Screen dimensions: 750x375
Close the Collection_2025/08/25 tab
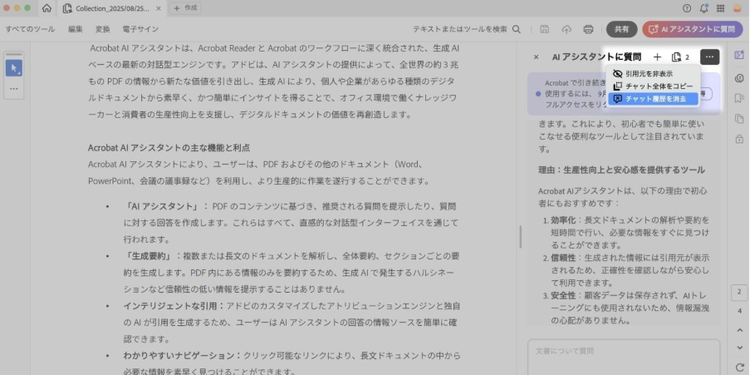click(158, 9)
